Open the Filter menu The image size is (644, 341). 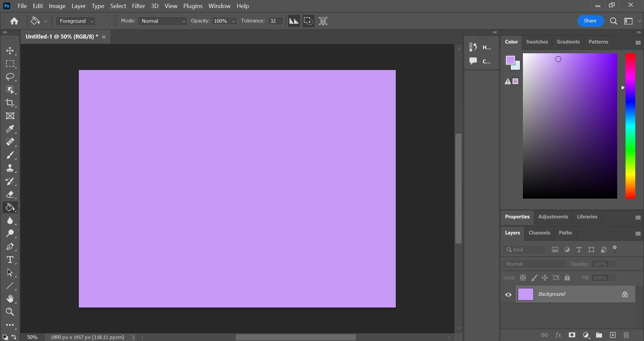[138, 6]
